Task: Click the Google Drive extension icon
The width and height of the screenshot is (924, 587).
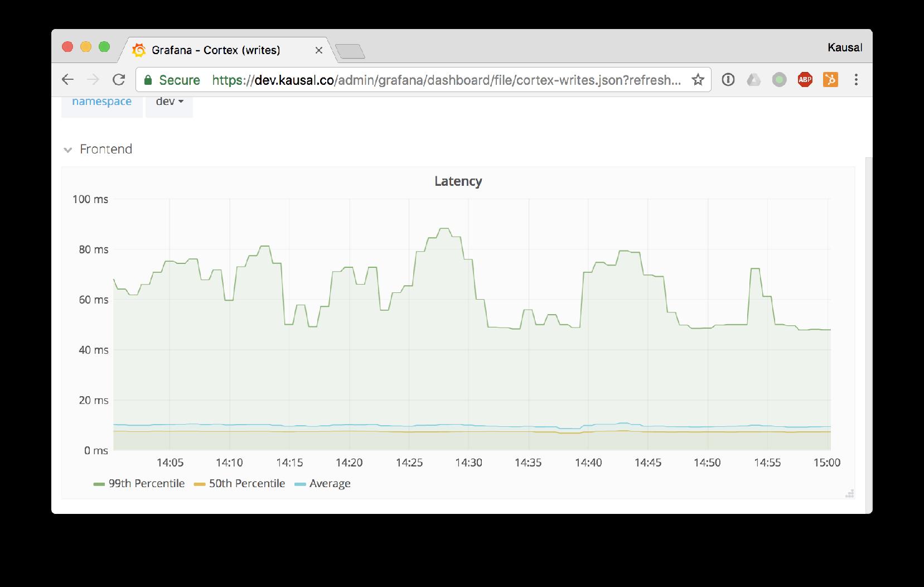Action: [753, 80]
